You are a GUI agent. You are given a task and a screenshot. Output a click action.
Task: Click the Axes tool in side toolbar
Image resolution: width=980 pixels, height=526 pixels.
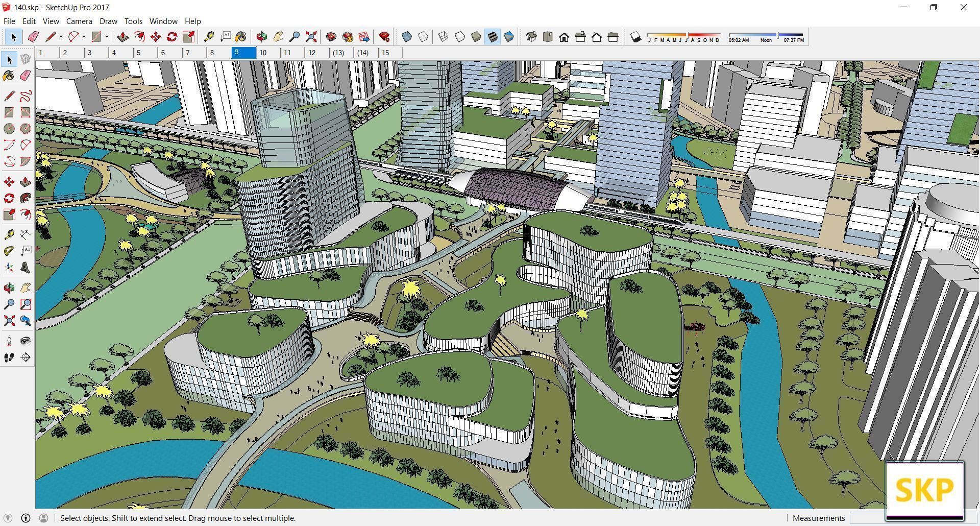coord(9,268)
